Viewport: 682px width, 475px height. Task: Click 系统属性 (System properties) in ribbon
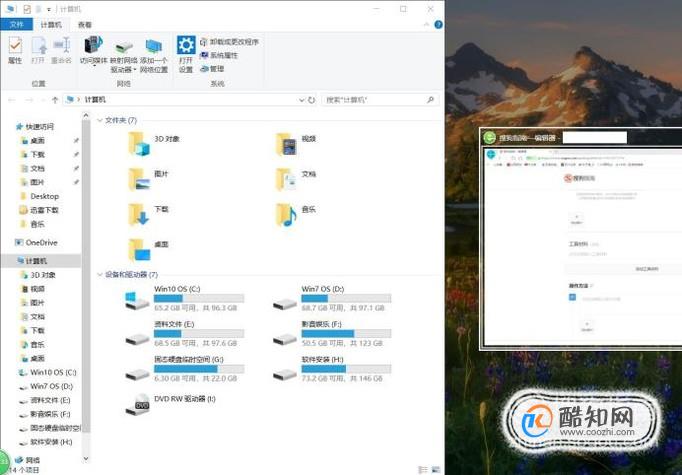[x=219, y=55]
